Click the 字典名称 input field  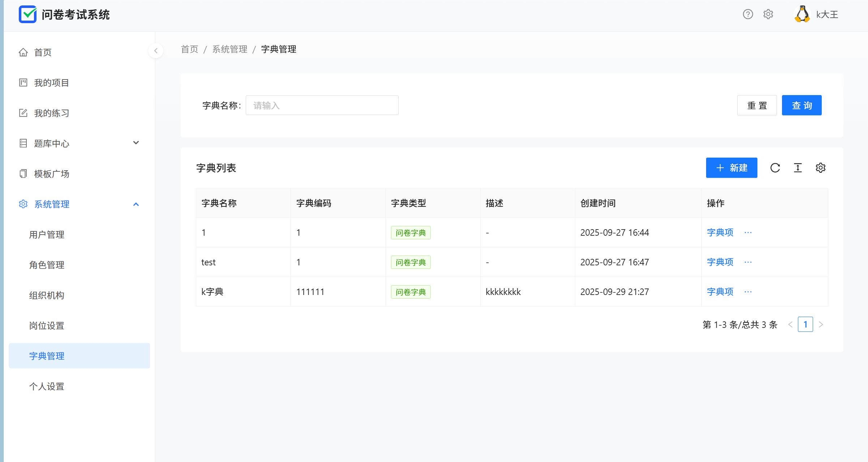click(x=322, y=105)
